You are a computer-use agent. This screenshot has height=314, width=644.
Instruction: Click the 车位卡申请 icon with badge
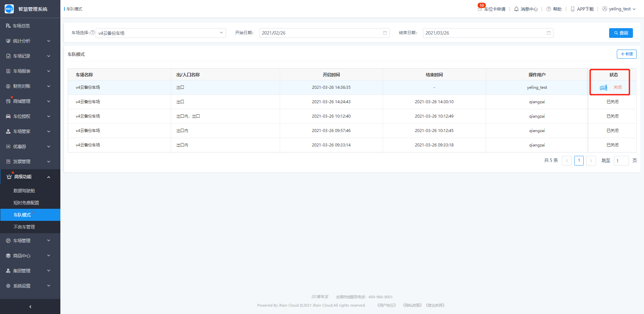coord(480,9)
